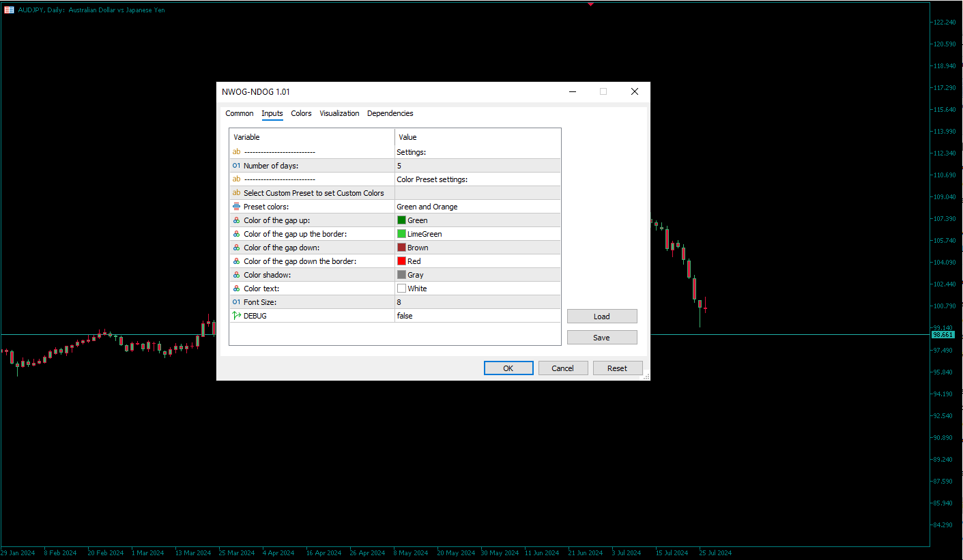The image size is (963, 560).
Task: Click the Load button
Action: tap(601, 316)
